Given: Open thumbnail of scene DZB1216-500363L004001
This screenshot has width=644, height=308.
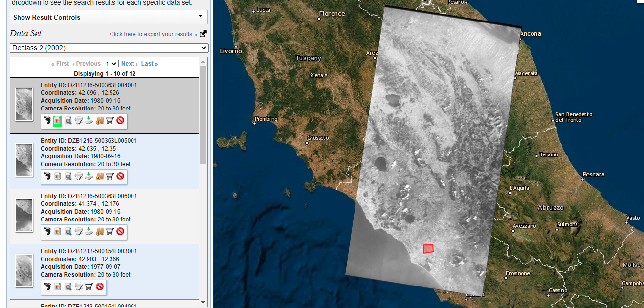Looking at the screenshot, I should point(24,104).
